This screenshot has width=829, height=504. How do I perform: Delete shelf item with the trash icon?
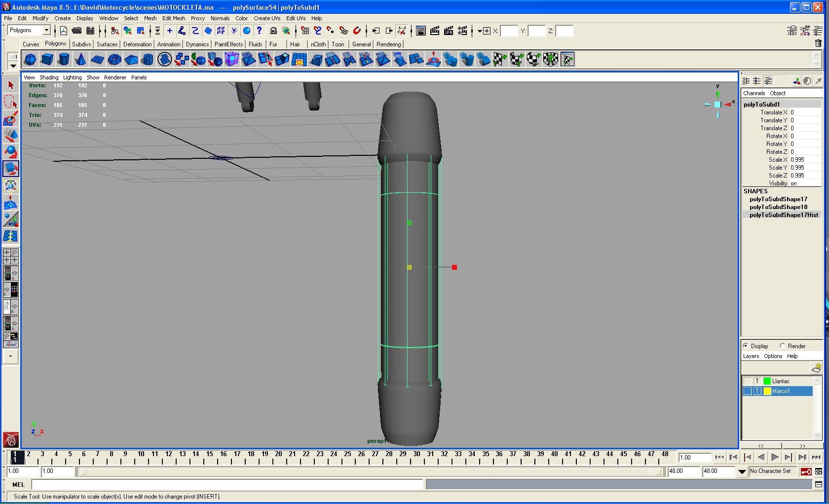click(x=818, y=43)
